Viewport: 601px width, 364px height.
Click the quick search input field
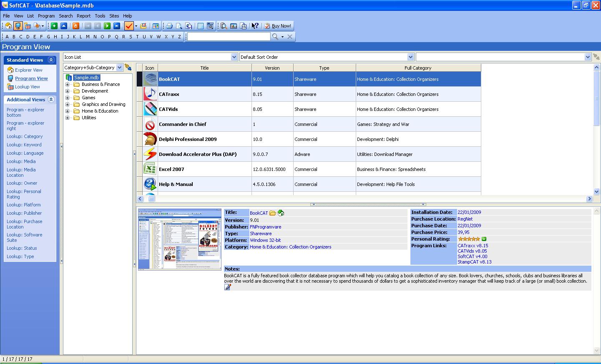tap(229, 37)
